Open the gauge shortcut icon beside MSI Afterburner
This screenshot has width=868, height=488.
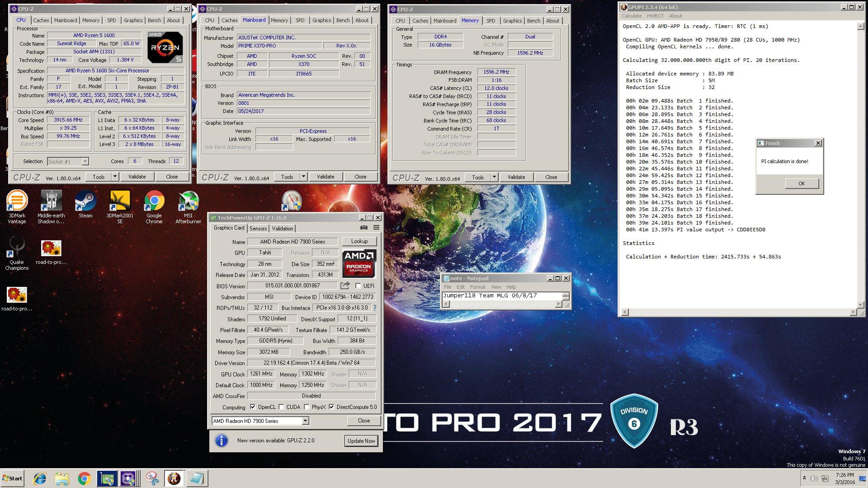point(291,201)
